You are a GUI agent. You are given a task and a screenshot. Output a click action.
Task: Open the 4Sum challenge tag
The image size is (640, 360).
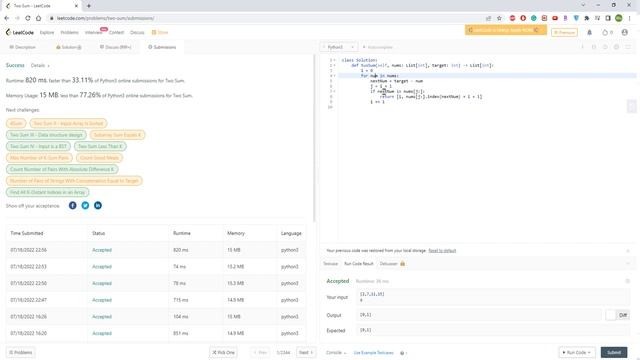coord(16,123)
